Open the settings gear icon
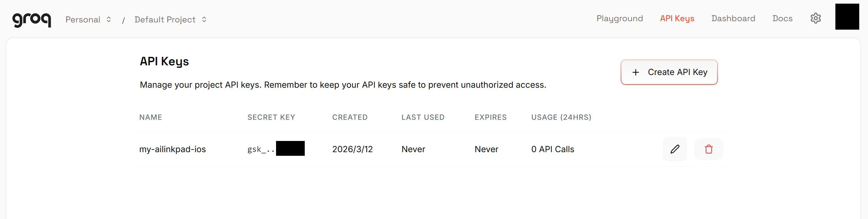Viewport: 868px width, 219px height. 815,18
